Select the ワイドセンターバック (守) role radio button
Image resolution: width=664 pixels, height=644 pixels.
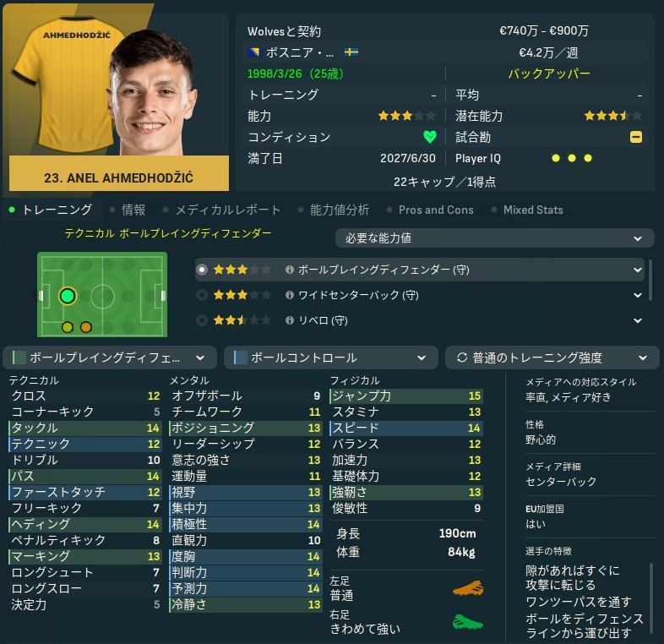(x=202, y=295)
